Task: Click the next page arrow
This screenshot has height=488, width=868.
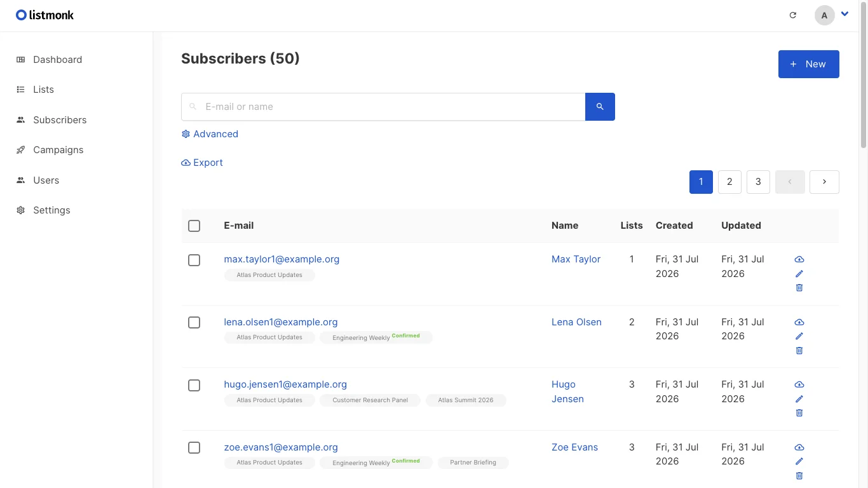Action: point(824,182)
